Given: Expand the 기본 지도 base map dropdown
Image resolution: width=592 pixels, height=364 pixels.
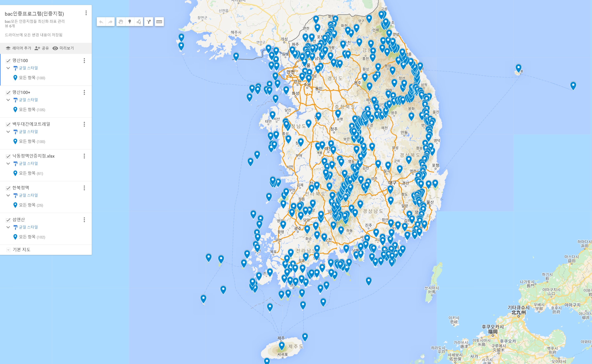Looking at the screenshot, I should [8, 250].
